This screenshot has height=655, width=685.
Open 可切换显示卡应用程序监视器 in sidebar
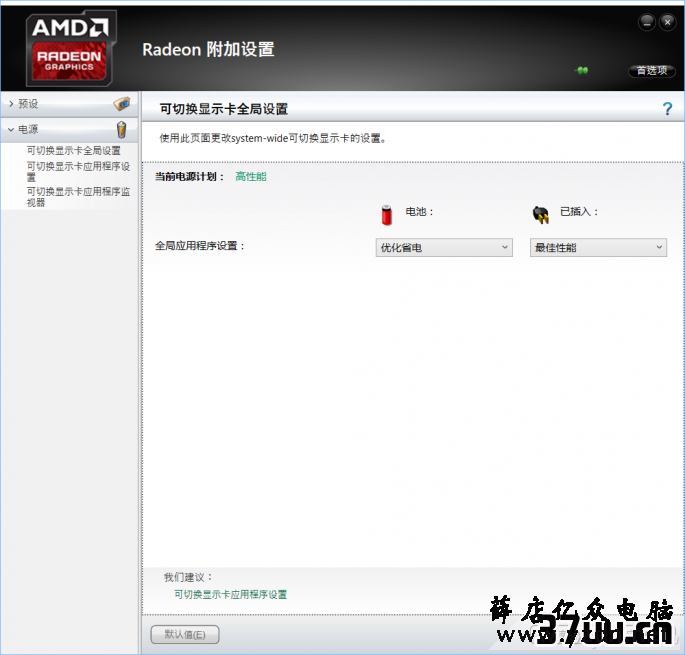coord(78,197)
